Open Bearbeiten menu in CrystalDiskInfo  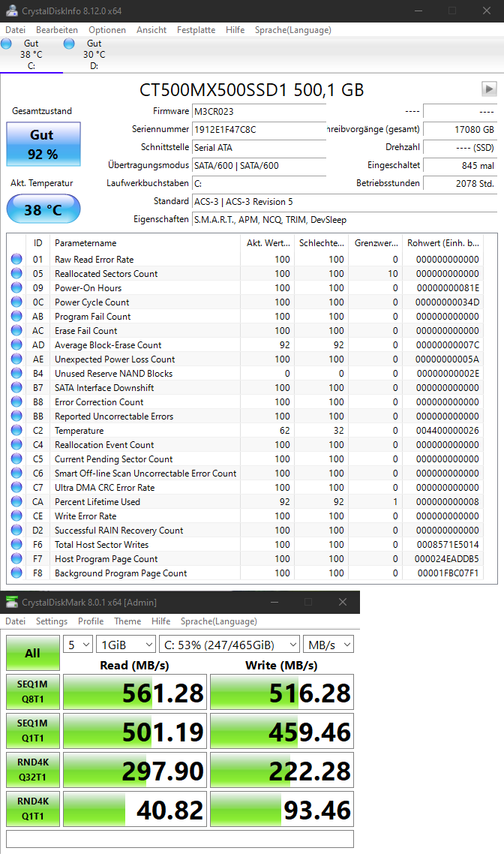coord(56,30)
